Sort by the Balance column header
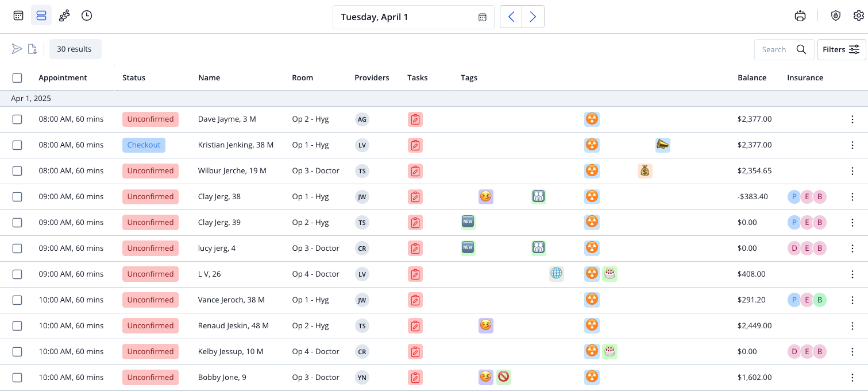Screen dimensions: 868x392 point(752,78)
